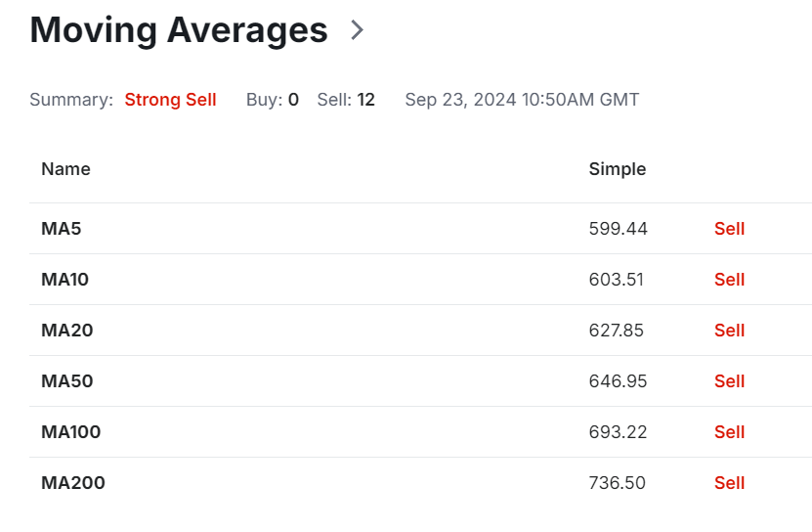Click the Name column header
The height and width of the screenshot is (532, 812).
pyautogui.click(x=65, y=168)
